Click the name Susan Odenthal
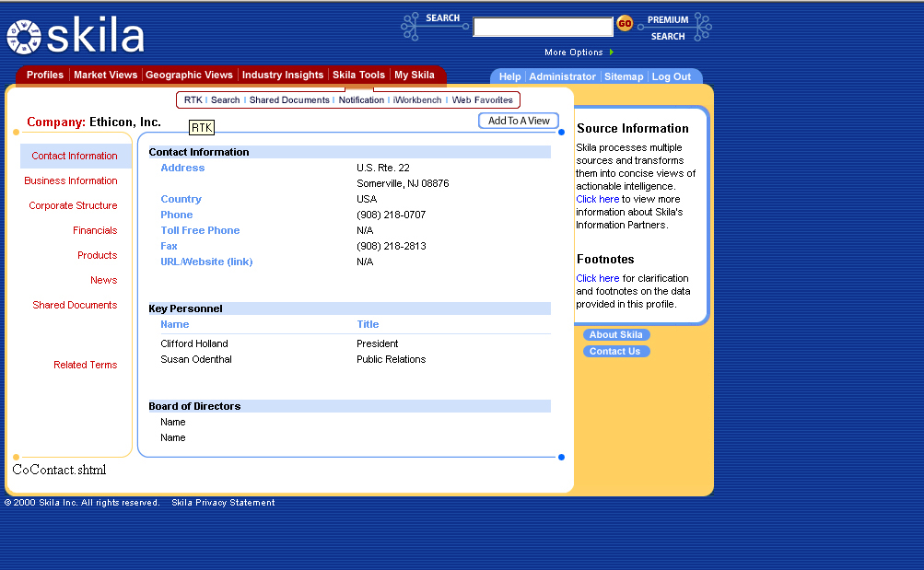 [x=195, y=359]
